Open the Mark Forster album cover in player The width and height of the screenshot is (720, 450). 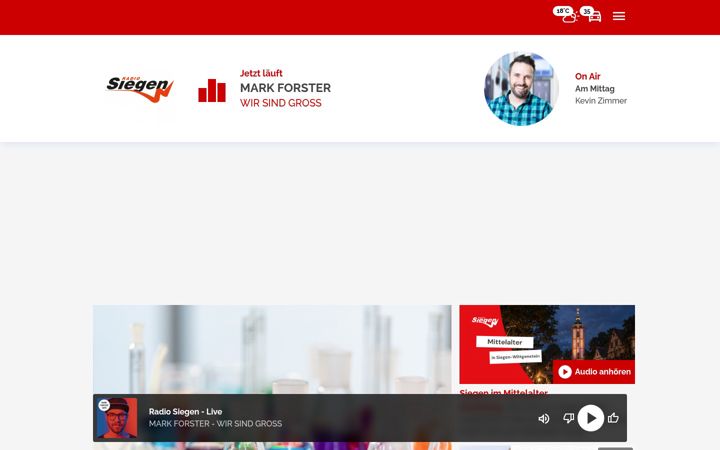pos(117,418)
